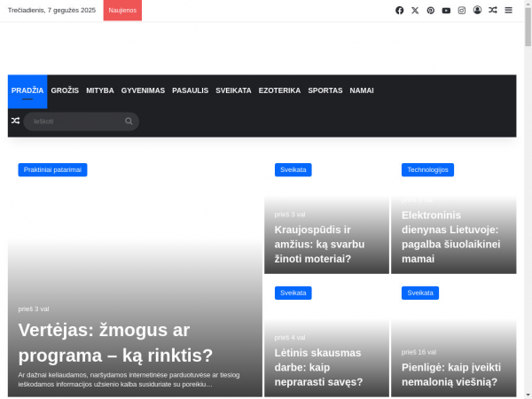Click Sveikata badge on Lėtinis skausmas article
The width and height of the screenshot is (532, 399).
click(x=293, y=293)
